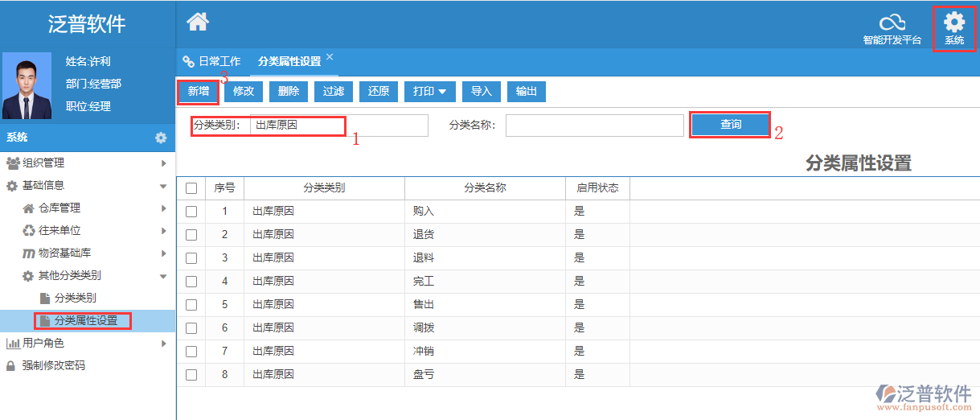This screenshot has height=420, width=980.
Task: Open the 打印 dropdown button
Action: 429,92
